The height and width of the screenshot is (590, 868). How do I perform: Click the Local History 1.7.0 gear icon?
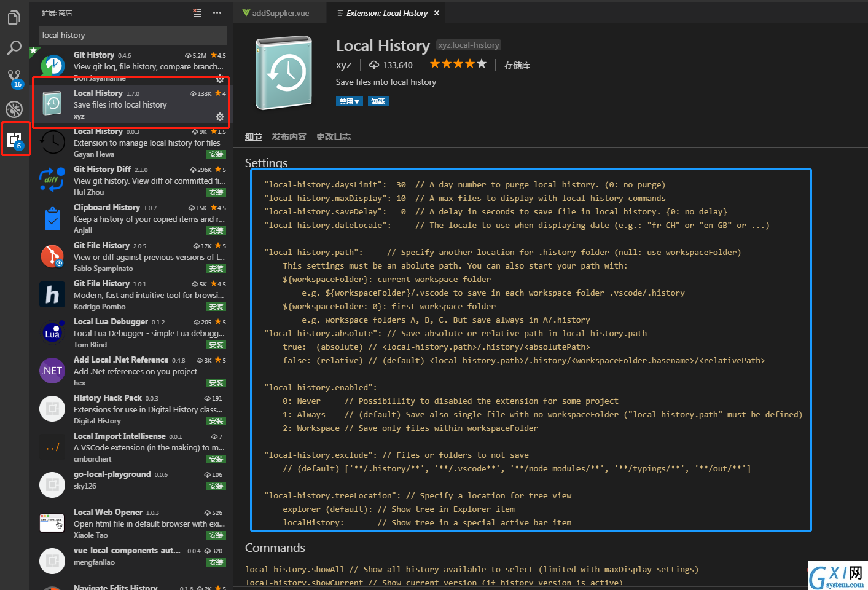(x=220, y=117)
